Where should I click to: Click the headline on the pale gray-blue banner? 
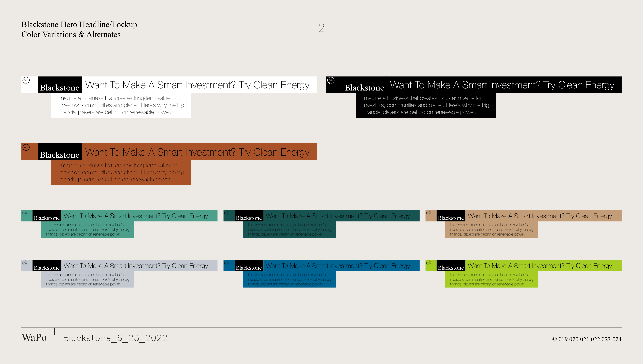point(136,266)
